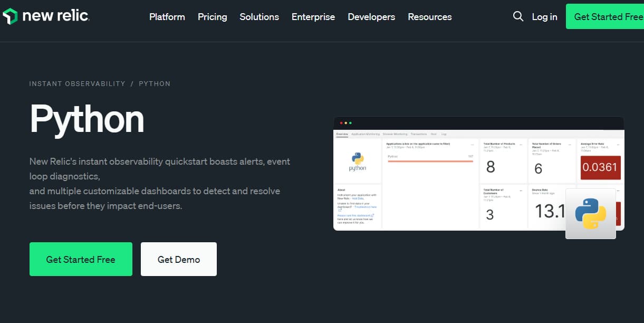Click the external-link icon after Troubleshoot here

[x=340, y=210]
